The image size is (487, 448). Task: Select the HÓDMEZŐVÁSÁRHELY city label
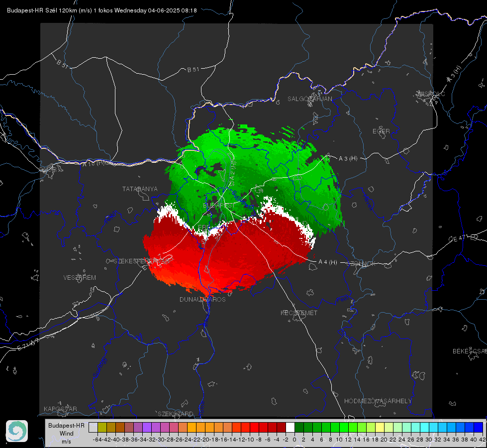(378, 401)
